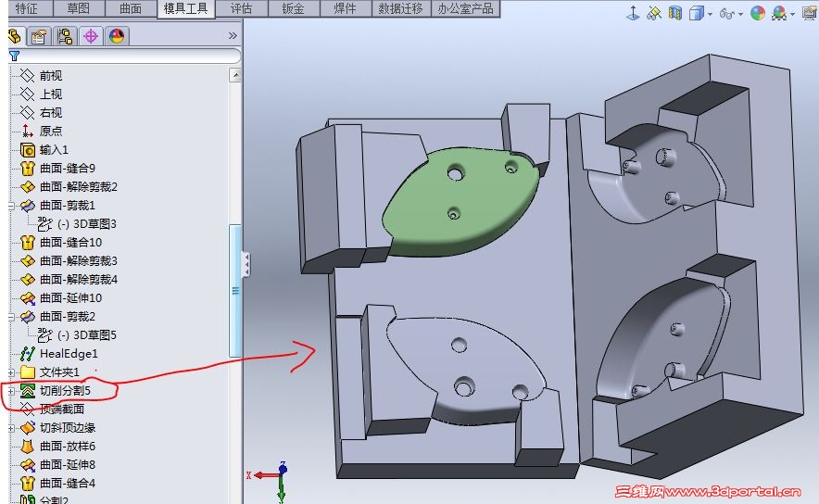
Task: Select 曲面-解除剪裁3 feature
Action: point(79,260)
